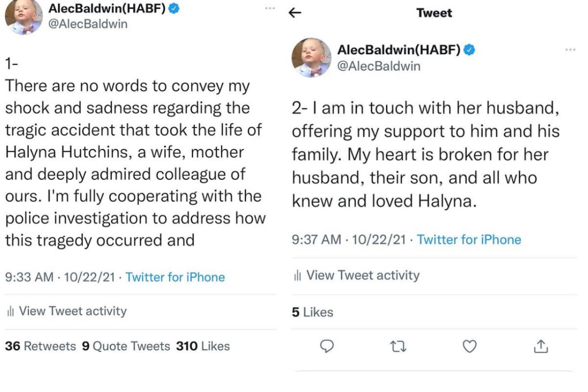Screen dimensions: 588x392
Task: Show the 5 Likes list
Action: tap(313, 312)
